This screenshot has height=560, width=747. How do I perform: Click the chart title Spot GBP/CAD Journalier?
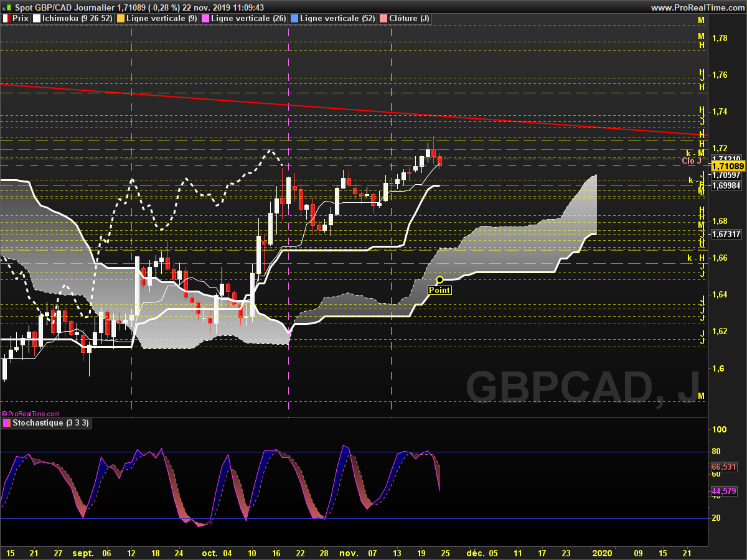tap(65, 7)
